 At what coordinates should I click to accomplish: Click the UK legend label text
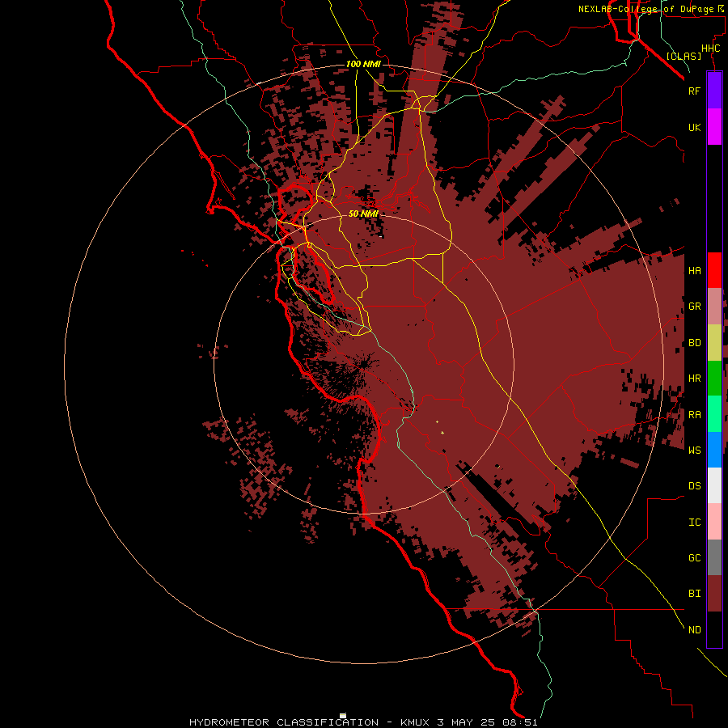pyautogui.click(x=694, y=127)
